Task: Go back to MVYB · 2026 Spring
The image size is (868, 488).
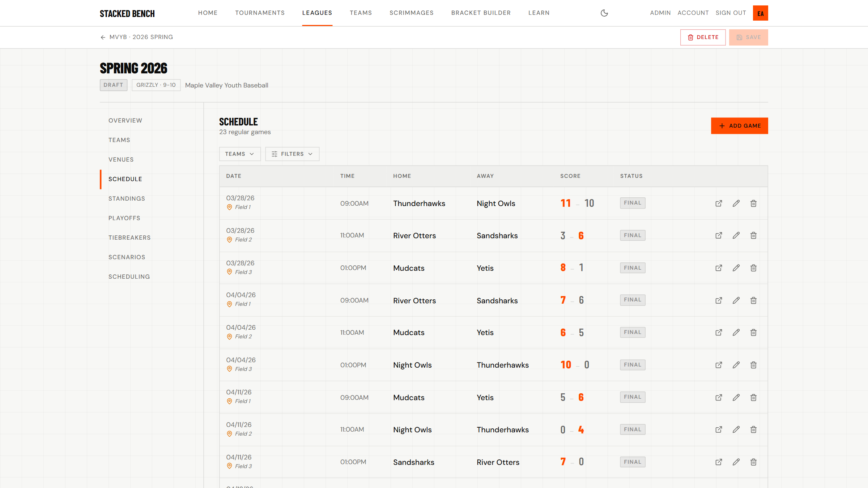Action: (137, 37)
